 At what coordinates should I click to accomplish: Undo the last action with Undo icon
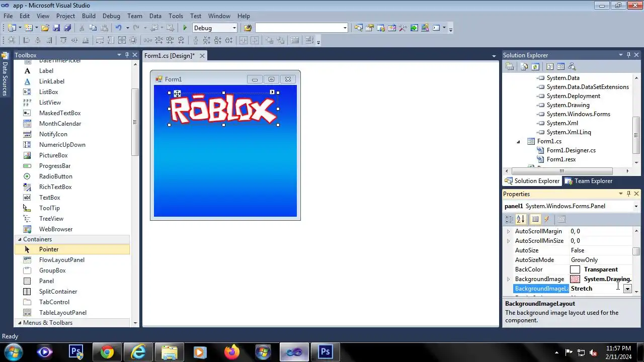118,28
